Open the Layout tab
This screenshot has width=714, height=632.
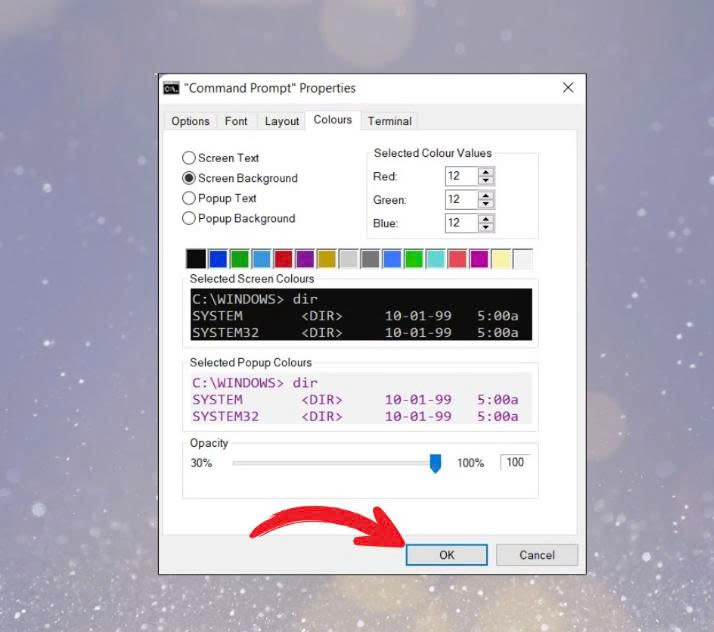pyautogui.click(x=282, y=121)
